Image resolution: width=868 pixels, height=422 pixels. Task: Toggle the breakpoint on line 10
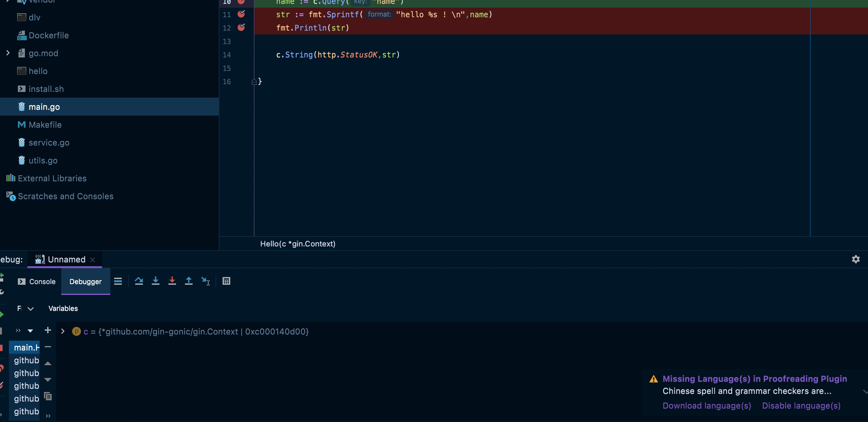click(x=241, y=2)
